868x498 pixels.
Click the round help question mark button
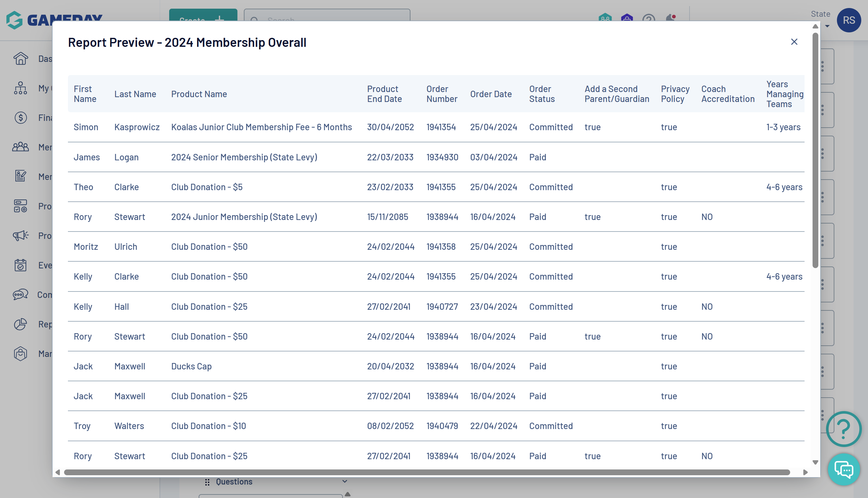tap(843, 428)
